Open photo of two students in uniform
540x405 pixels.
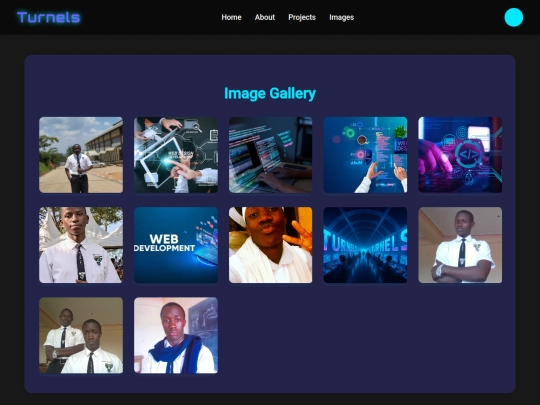click(x=81, y=335)
